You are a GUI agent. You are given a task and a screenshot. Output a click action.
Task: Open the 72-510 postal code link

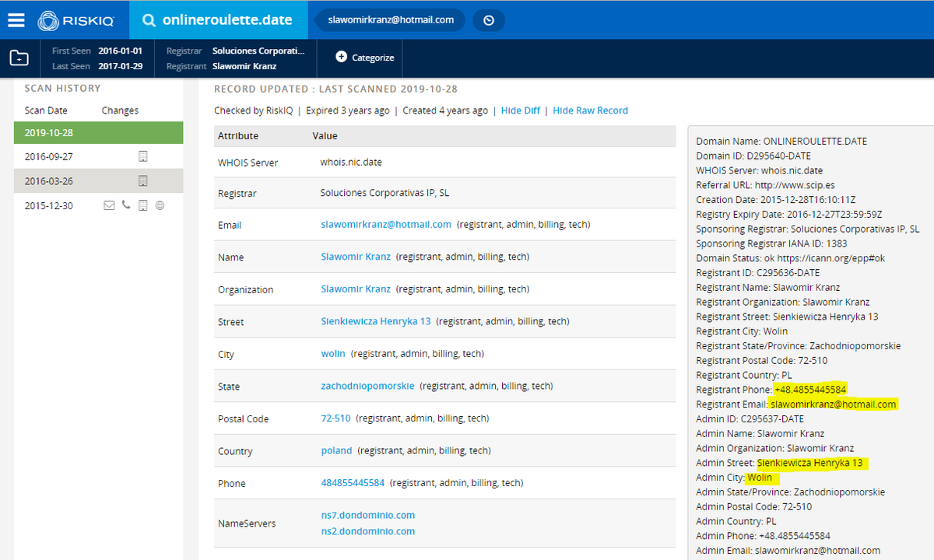(x=335, y=418)
